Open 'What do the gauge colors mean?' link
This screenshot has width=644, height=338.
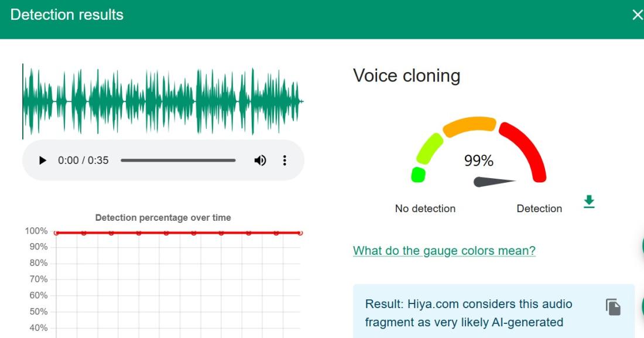[444, 250]
